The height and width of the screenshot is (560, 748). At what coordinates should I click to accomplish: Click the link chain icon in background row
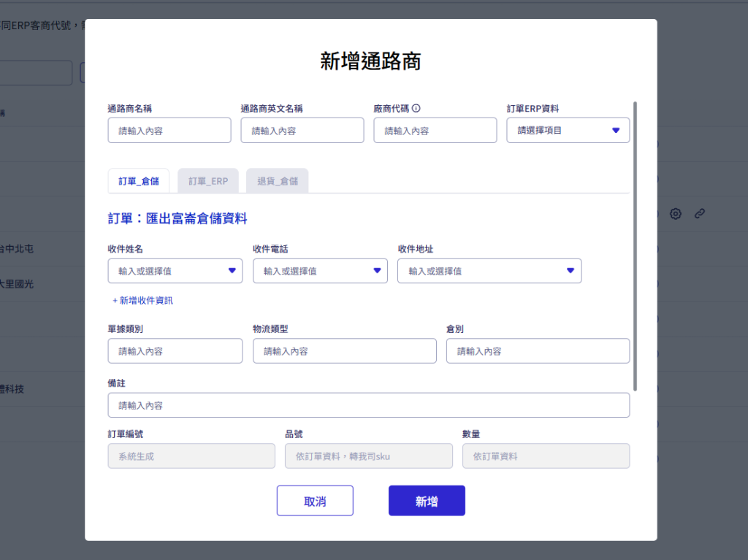pos(700,214)
